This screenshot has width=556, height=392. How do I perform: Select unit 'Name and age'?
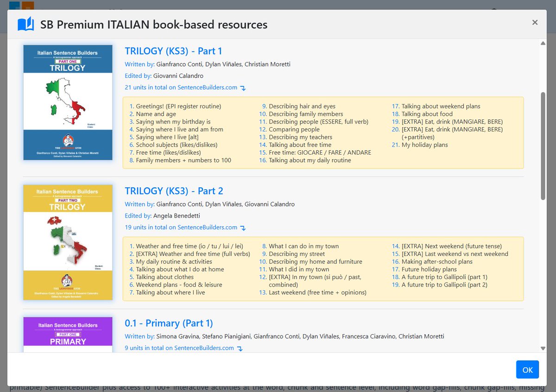[156, 114]
